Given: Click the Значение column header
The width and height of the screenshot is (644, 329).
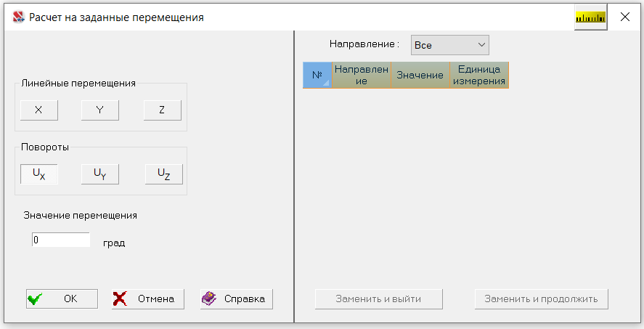Looking at the screenshot, I should [420, 75].
